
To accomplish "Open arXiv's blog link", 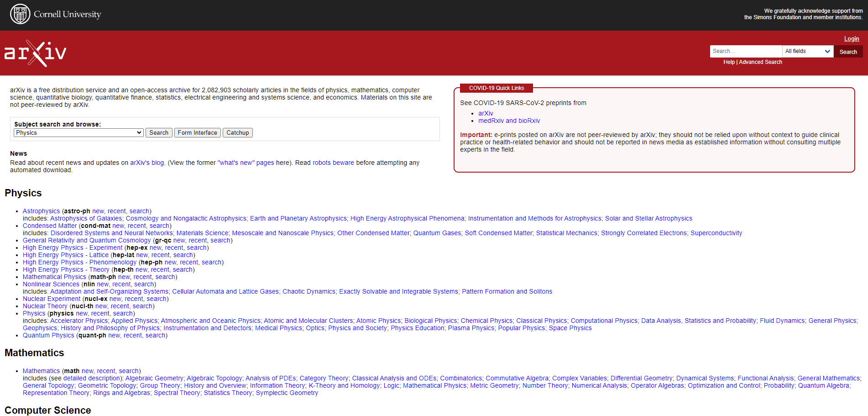I will [147, 163].
